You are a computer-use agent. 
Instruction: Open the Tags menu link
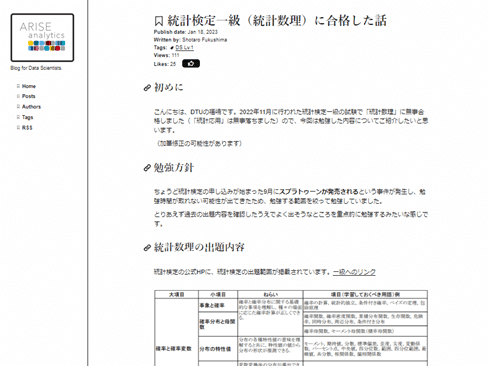pyautogui.click(x=27, y=117)
